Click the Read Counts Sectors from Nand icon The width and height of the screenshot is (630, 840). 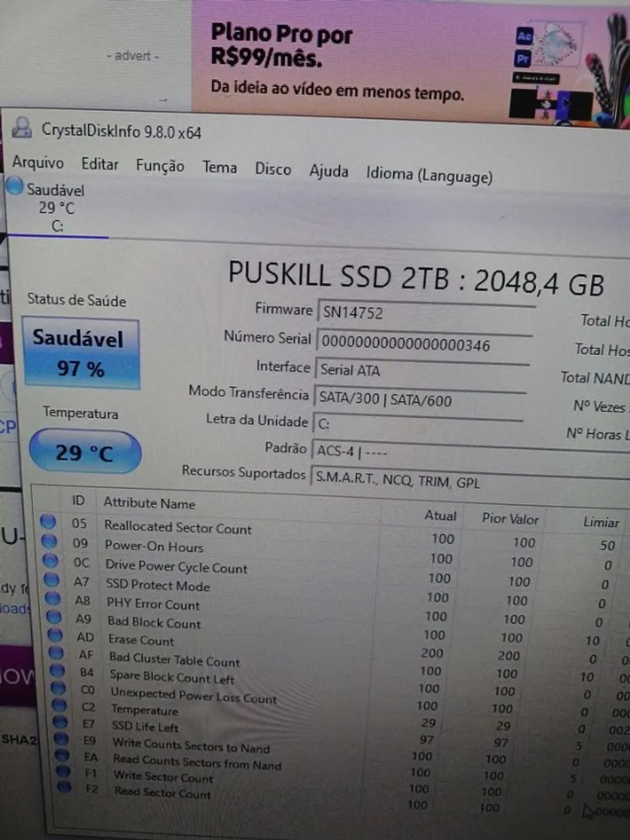pos(62,755)
